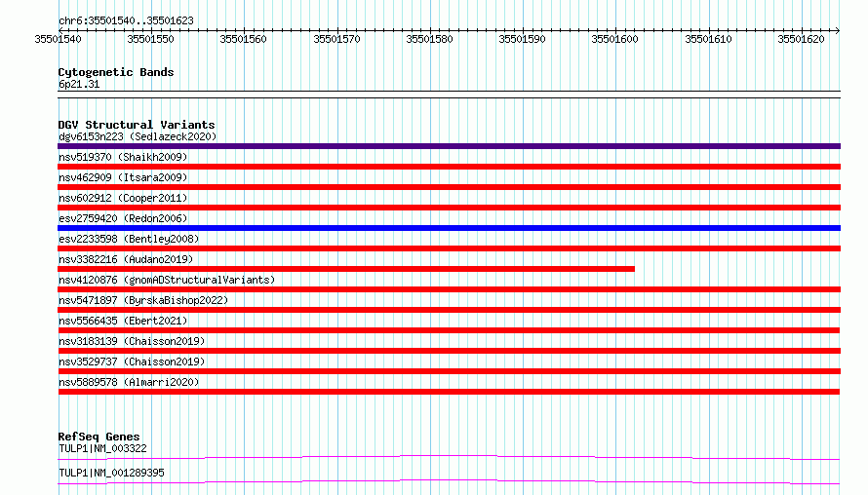Open transcript TULP1|NM_001289395 label
868x495 pixels.
111,473
